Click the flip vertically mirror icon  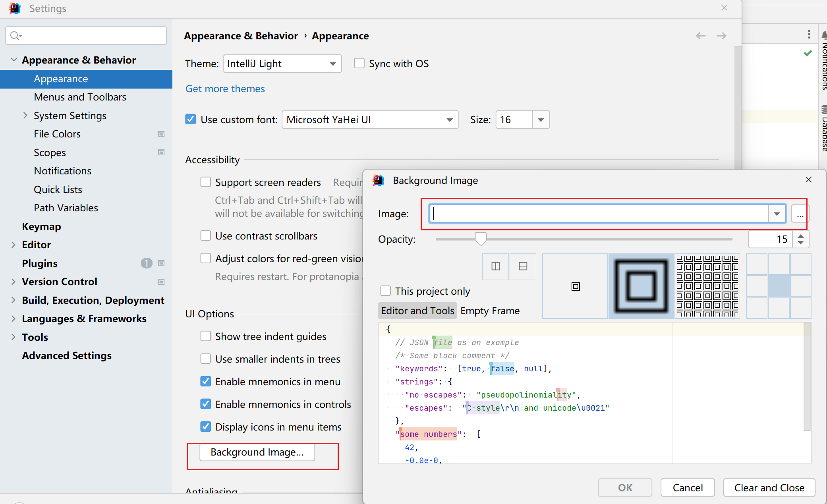[523, 266]
